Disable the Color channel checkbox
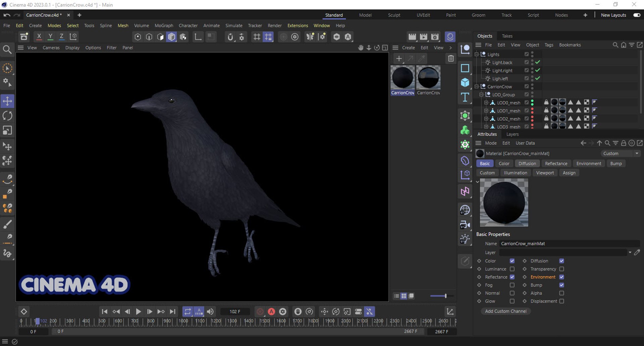The image size is (644, 346). point(512,261)
